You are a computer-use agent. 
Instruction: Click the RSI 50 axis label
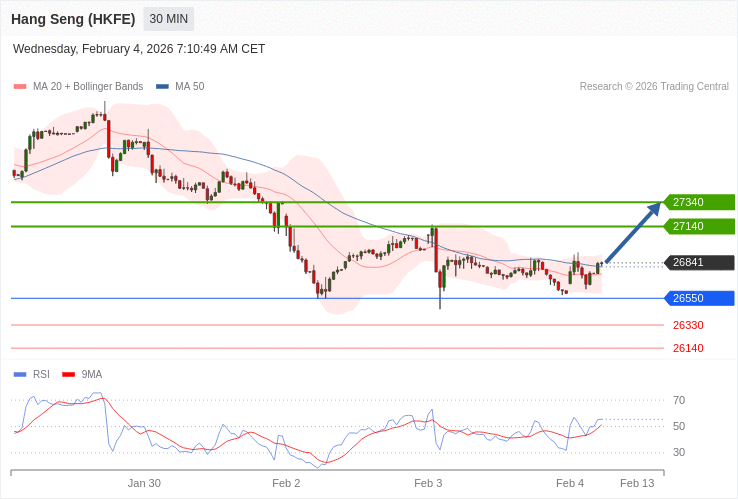679,427
